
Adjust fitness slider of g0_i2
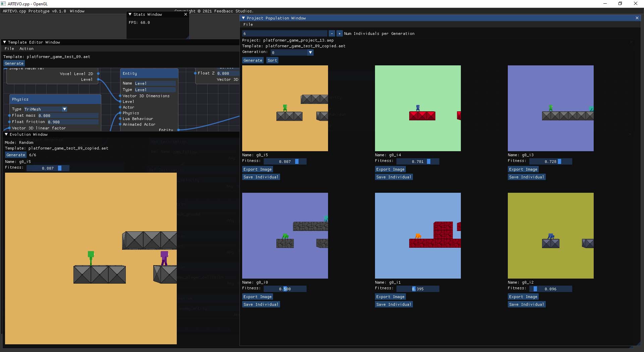click(x=551, y=289)
